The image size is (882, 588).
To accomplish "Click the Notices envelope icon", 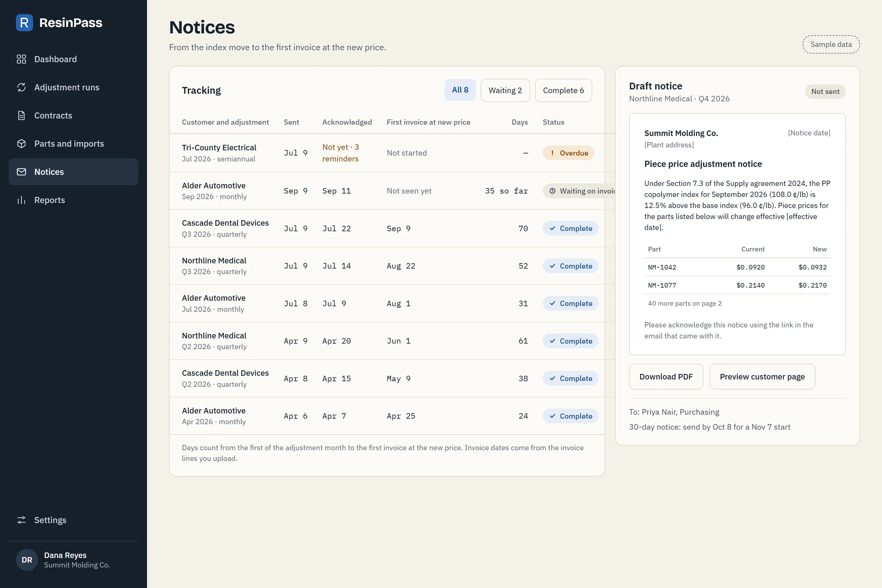I will [x=21, y=172].
